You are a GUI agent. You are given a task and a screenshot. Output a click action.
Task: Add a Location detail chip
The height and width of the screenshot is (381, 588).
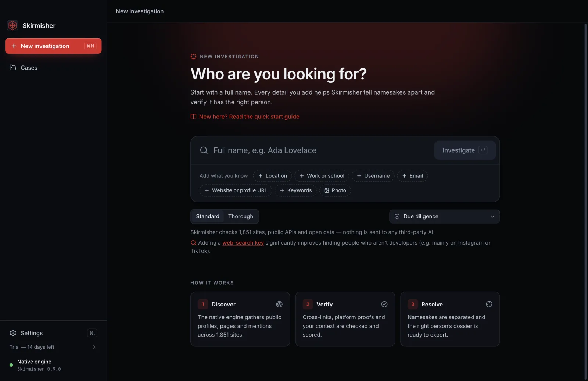point(273,176)
